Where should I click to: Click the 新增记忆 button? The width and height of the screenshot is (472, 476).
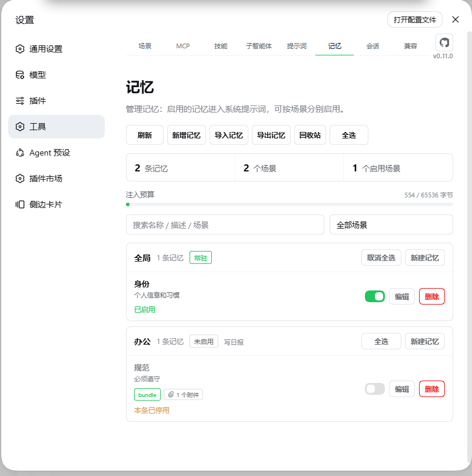(x=187, y=135)
